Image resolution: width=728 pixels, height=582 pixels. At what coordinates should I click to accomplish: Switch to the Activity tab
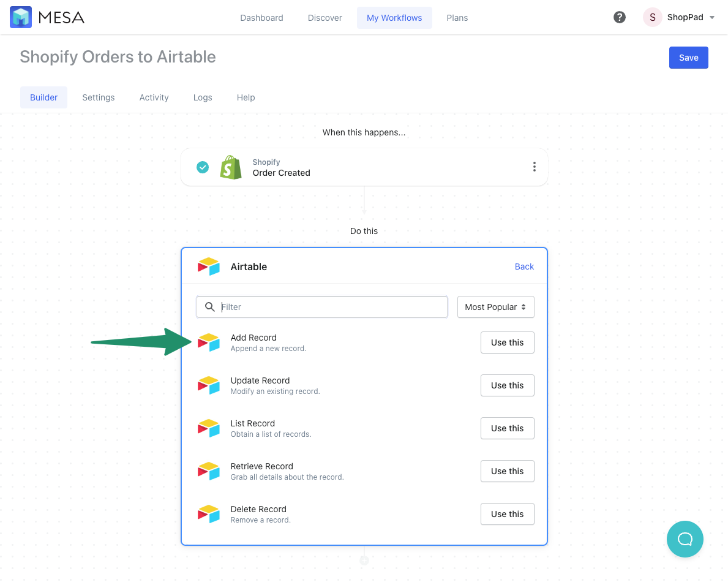pos(154,97)
